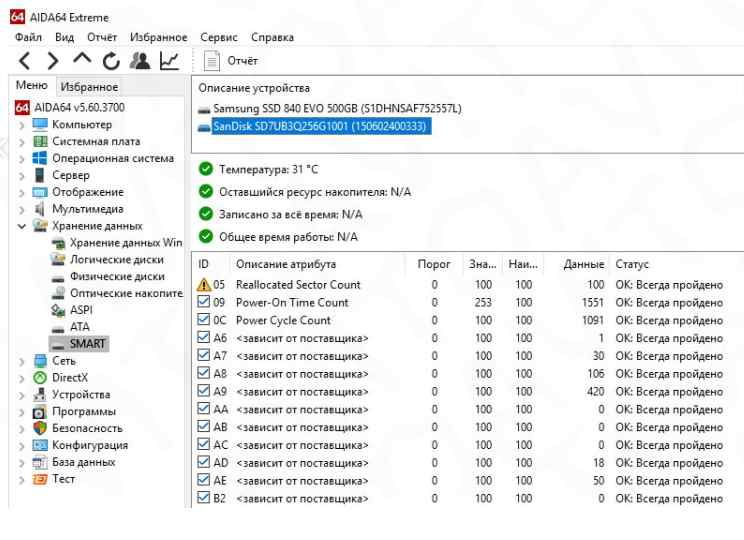Sort by Порог column header

pyautogui.click(x=434, y=264)
